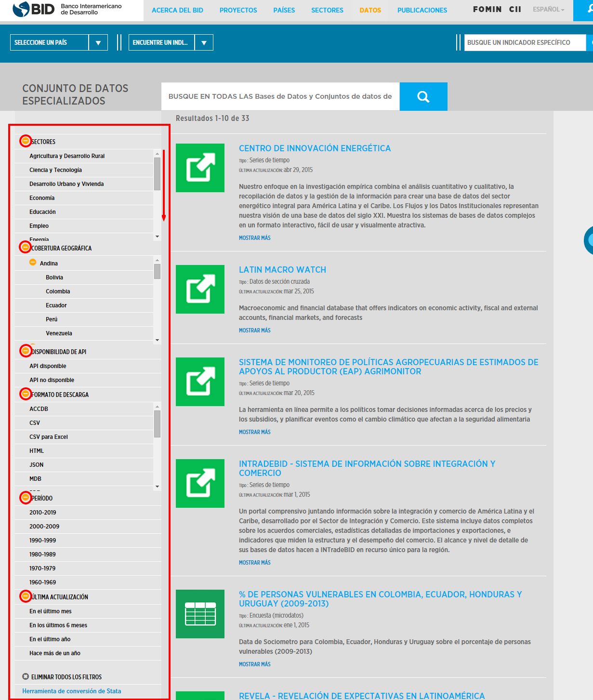The width and height of the screenshot is (593, 700).
Task: Click the spreadsheet icon for the personas vulnerables dataset
Action: pos(199,614)
